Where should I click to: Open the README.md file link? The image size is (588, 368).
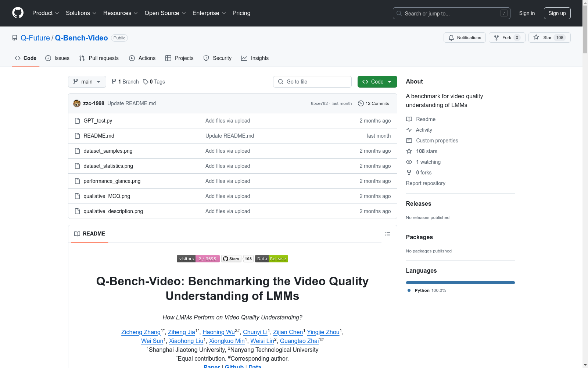point(99,136)
